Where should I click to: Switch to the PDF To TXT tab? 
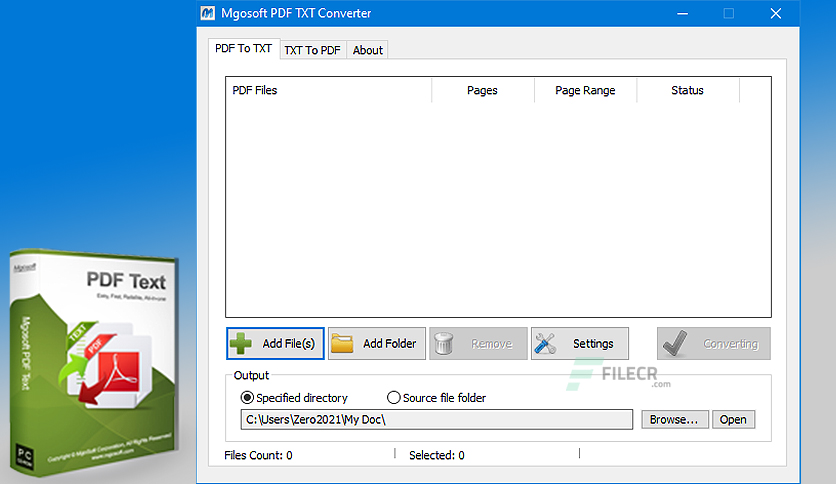pos(244,49)
